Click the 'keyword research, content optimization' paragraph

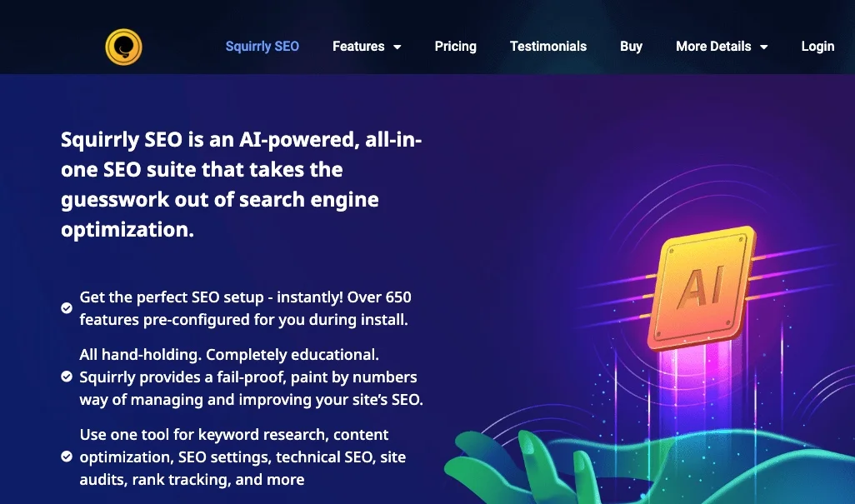pos(242,457)
